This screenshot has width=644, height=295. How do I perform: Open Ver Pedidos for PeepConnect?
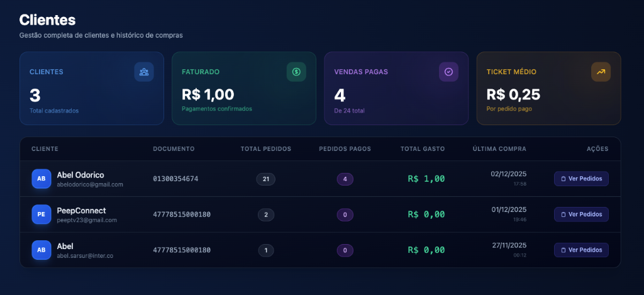(x=581, y=214)
